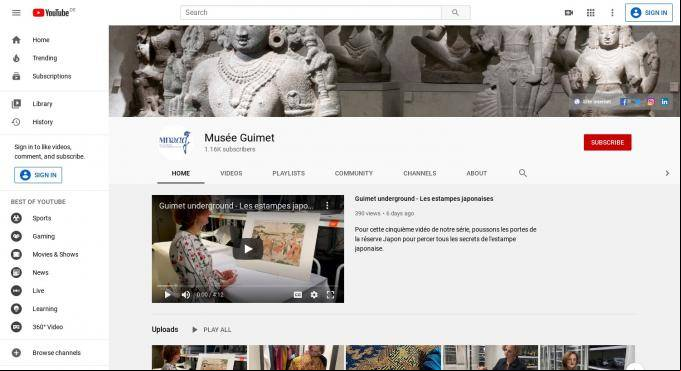The width and height of the screenshot is (681, 371).
Task: Click the search magnifier button
Action: (455, 13)
